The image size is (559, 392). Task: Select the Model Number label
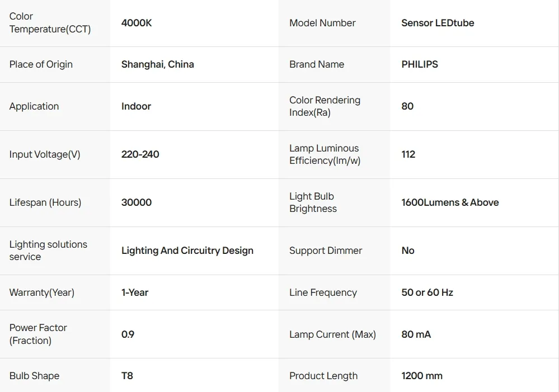[322, 23]
